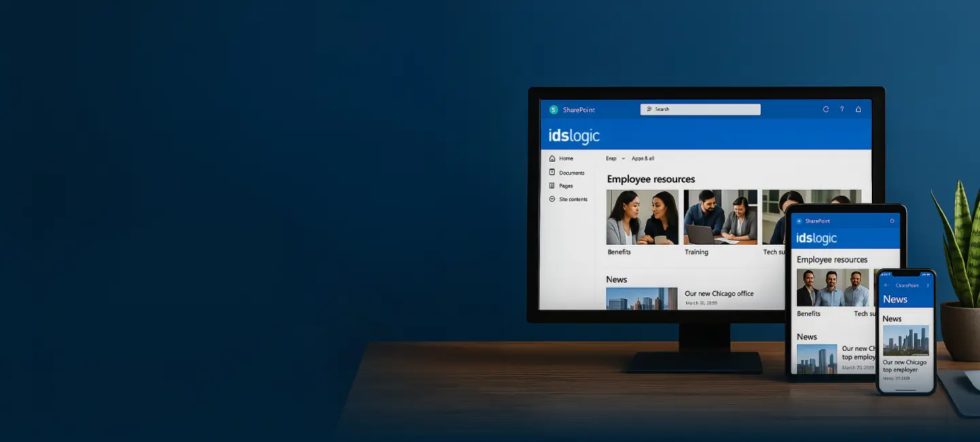Viewport: 980px width, 442px height.
Task: Click the Site contents icon in the sidebar
Action: (552, 199)
